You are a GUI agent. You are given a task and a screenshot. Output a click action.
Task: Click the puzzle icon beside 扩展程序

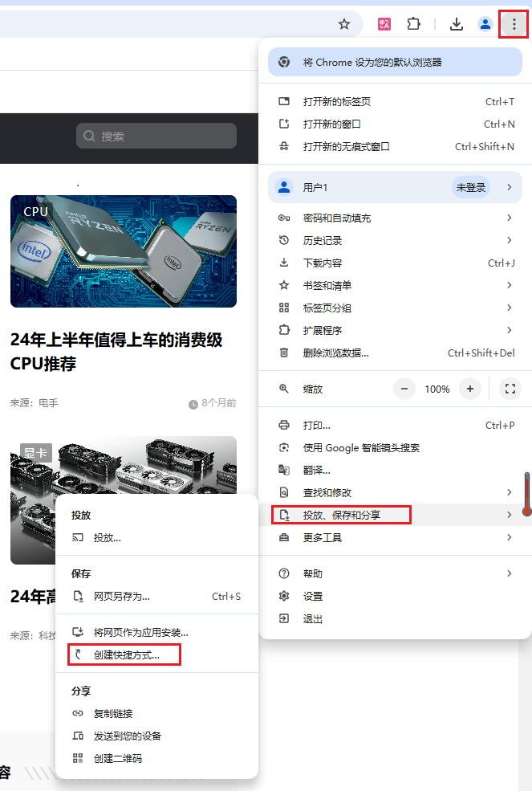click(x=284, y=330)
